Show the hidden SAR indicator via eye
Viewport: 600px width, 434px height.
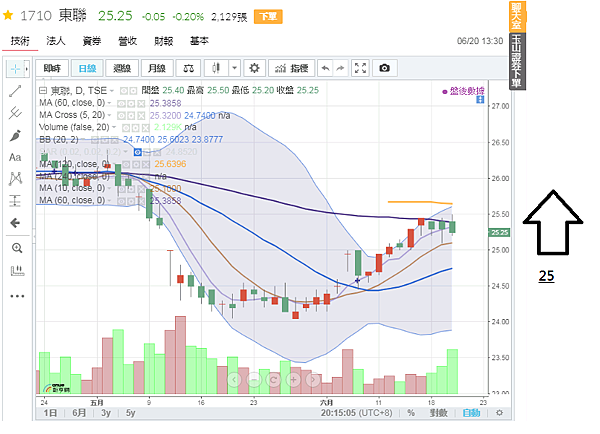137,152
